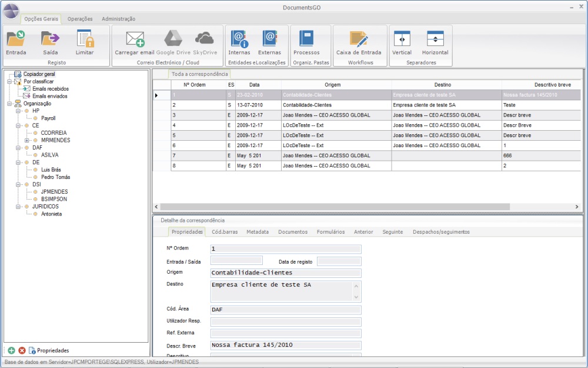
Task: Expand the MRMENDES tree node
Action: (x=27, y=140)
